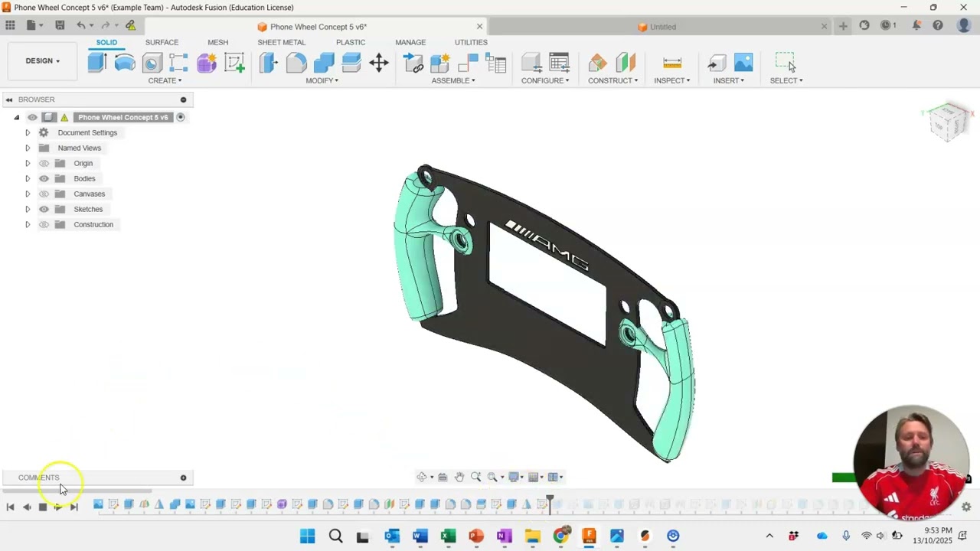Image resolution: width=980 pixels, height=551 pixels.
Task: Start a new sketch with Create Sketch
Action: click(234, 63)
